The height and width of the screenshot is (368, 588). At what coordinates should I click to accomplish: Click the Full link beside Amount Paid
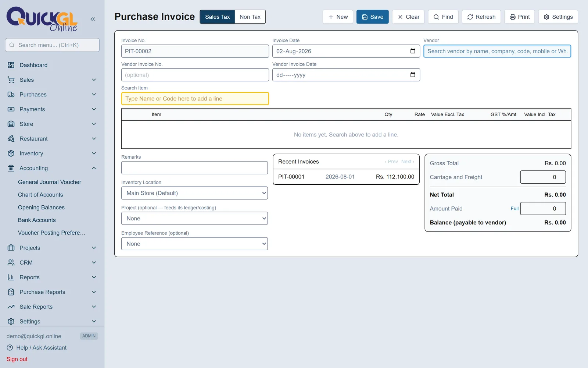coord(514,209)
